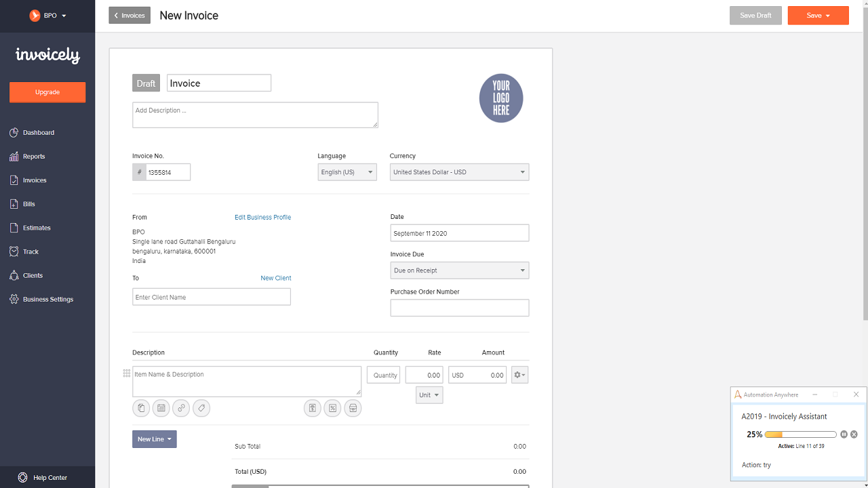Viewport: 868px width, 488px height.
Task: Click the shipping box icon on line item
Action: [353, 408]
